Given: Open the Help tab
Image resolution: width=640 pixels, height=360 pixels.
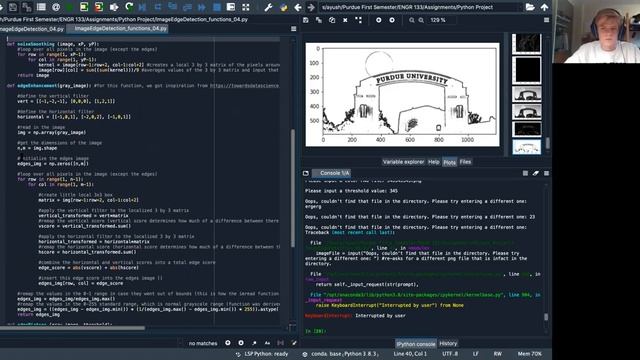Looking at the screenshot, I should (x=433, y=162).
